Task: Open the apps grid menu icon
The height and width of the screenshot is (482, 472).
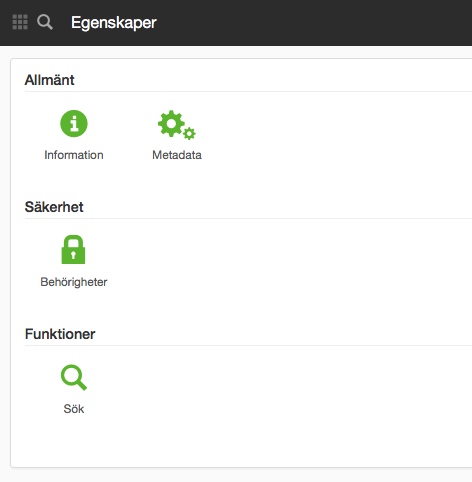Action: [x=20, y=22]
